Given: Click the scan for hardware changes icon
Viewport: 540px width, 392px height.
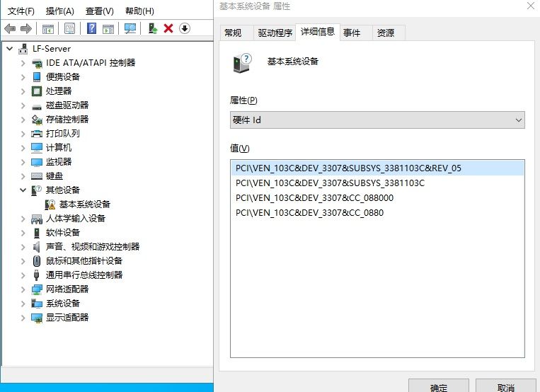Looking at the screenshot, I should pos(130,28).
